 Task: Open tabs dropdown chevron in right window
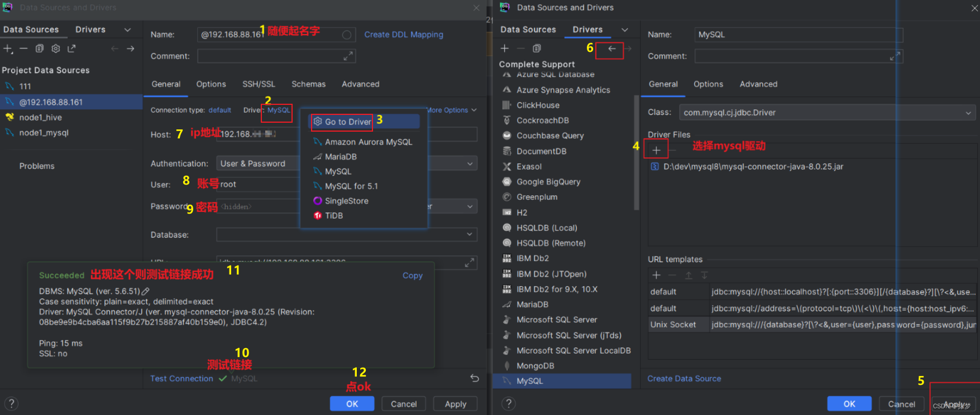[625, 30]
